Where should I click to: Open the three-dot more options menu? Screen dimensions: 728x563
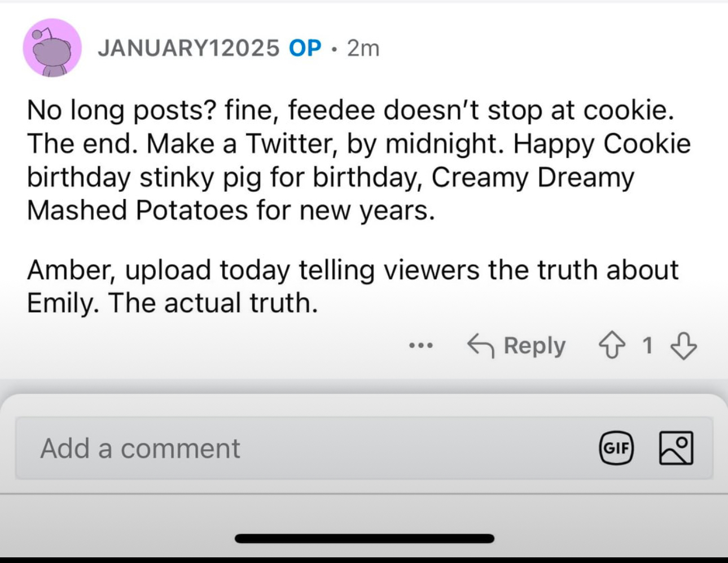coord(421,345)
